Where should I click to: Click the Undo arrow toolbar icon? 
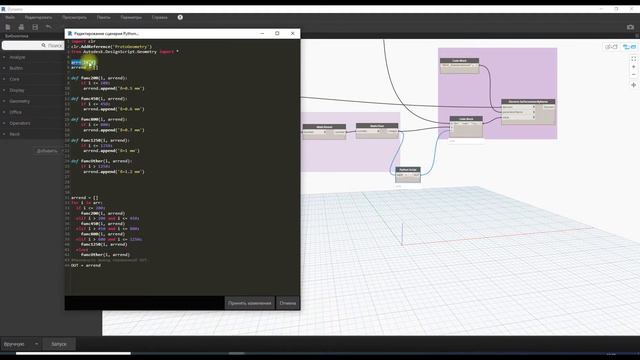49,27
